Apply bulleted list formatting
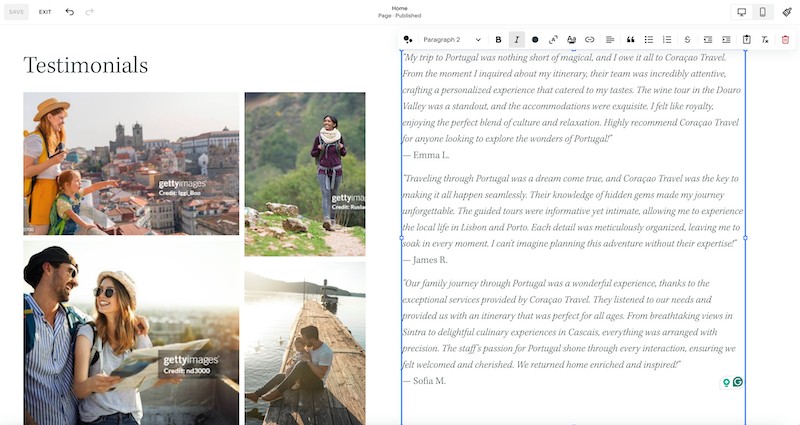 (648, 39)
